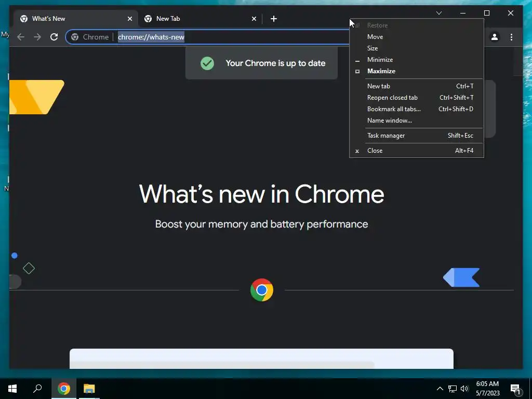
Task: Click the Chrome logo in page center
Action: pos(262,290)
